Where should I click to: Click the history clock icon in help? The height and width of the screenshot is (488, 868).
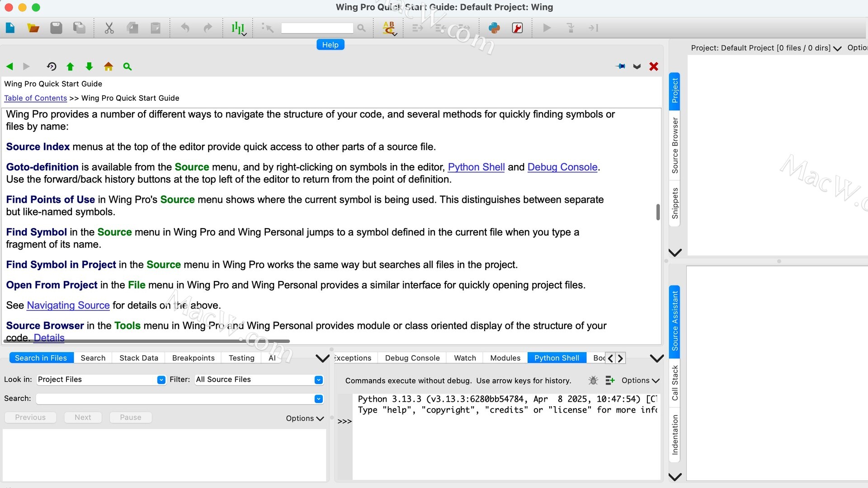click(x=51, y=66)
